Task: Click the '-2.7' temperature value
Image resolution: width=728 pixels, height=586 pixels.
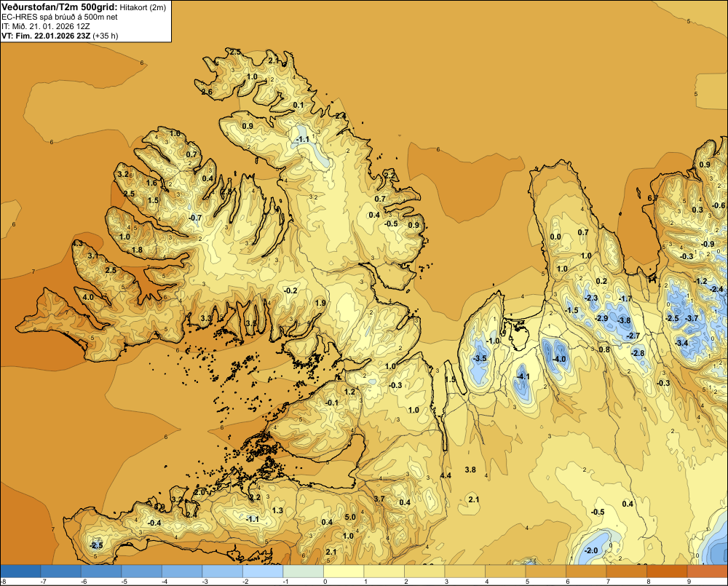Action: coord(633,336)
